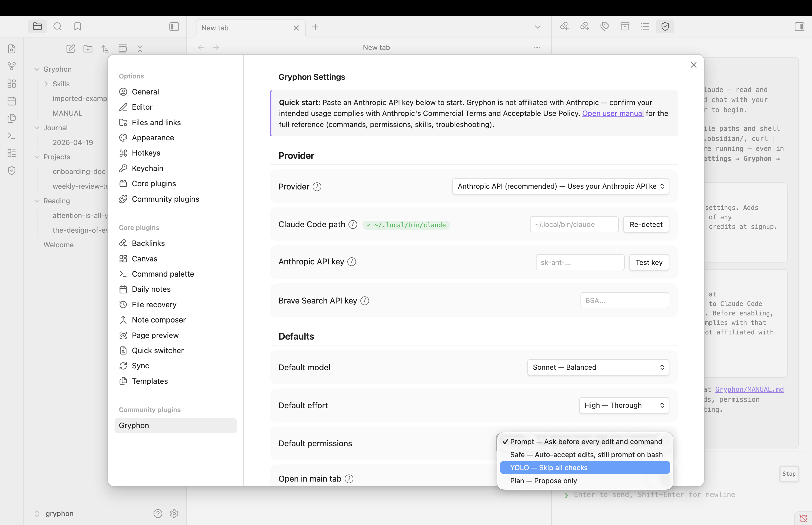Open a new tab with plus button
812x525 pixels.
click(315, 27)
